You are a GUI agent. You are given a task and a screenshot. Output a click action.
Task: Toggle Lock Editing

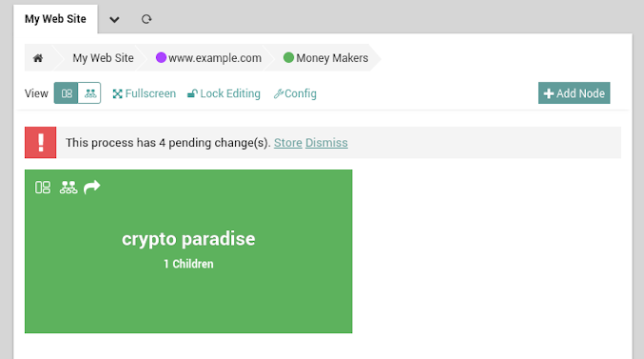coord(224,93)
